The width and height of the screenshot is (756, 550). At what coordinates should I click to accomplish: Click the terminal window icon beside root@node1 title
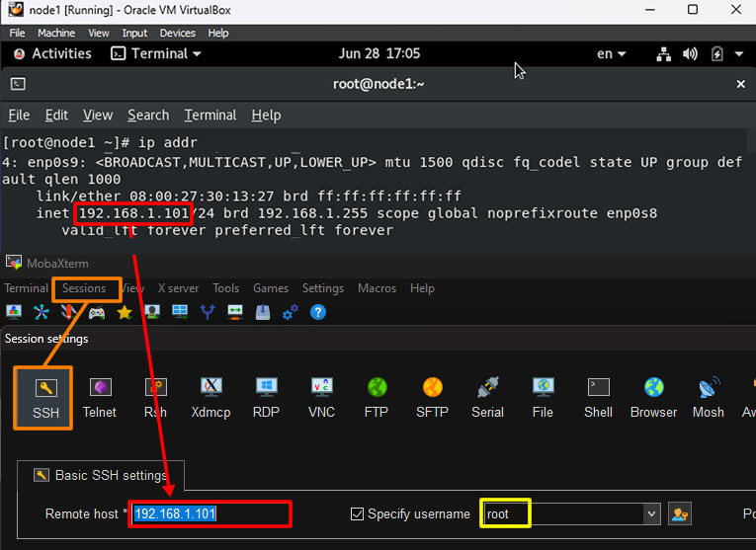[18, 84]
